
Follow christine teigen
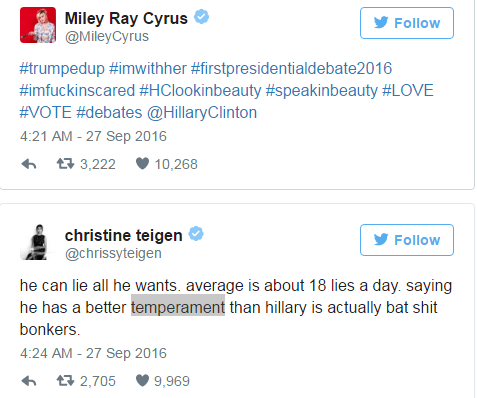click(407, 240)
